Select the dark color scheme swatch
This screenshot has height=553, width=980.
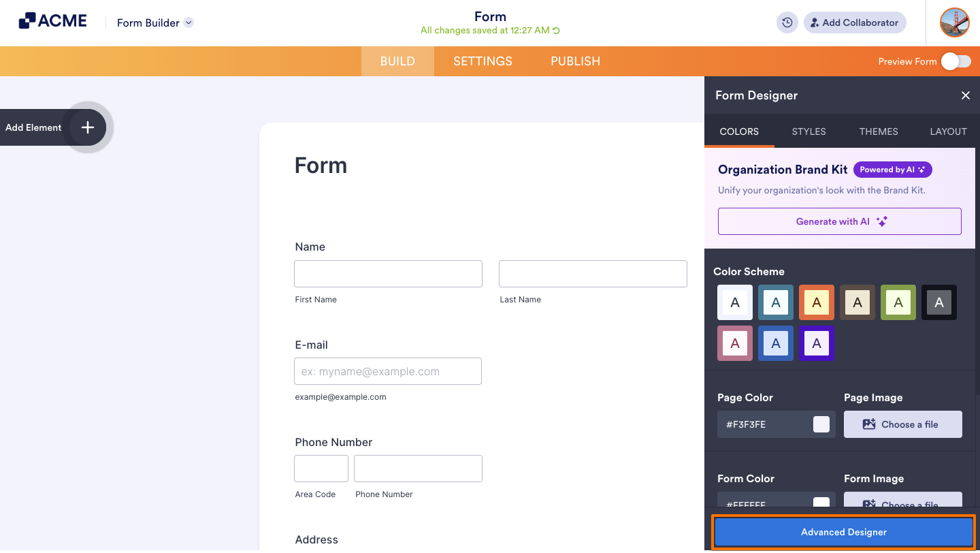point(938,302)
